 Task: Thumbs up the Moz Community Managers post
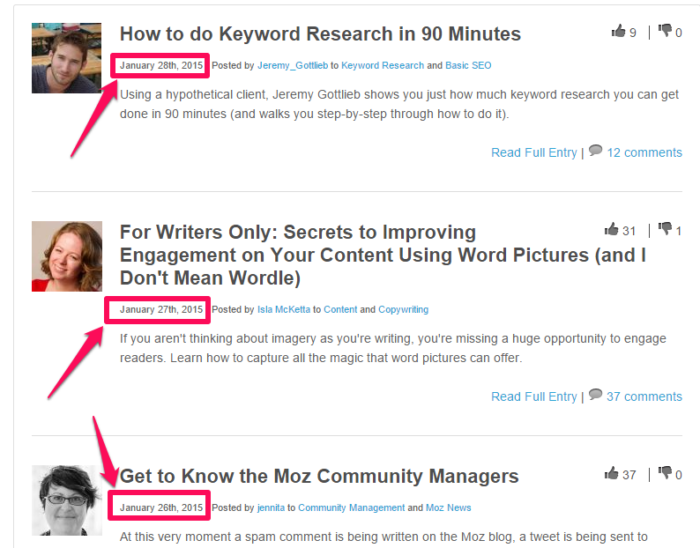[x=611, y=473]
